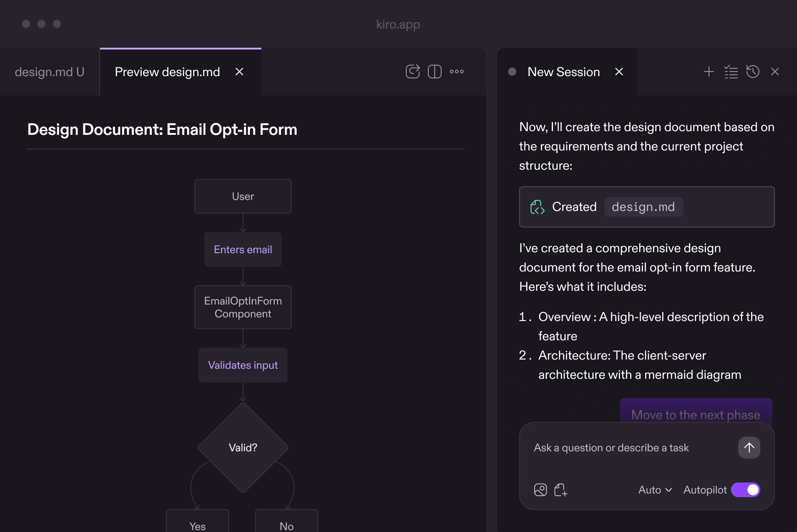Viewport: 797px width, 532px height.
Task: Select the New Session tab
Action: click(563, 72)
